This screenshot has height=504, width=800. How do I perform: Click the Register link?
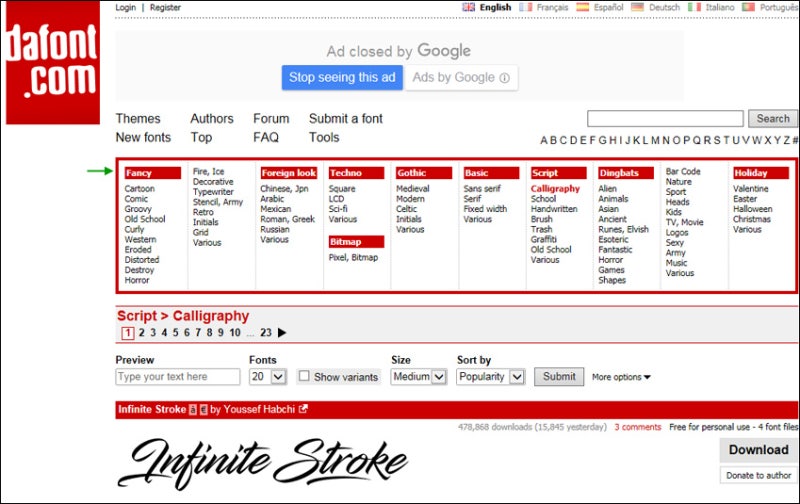(165, 7)
